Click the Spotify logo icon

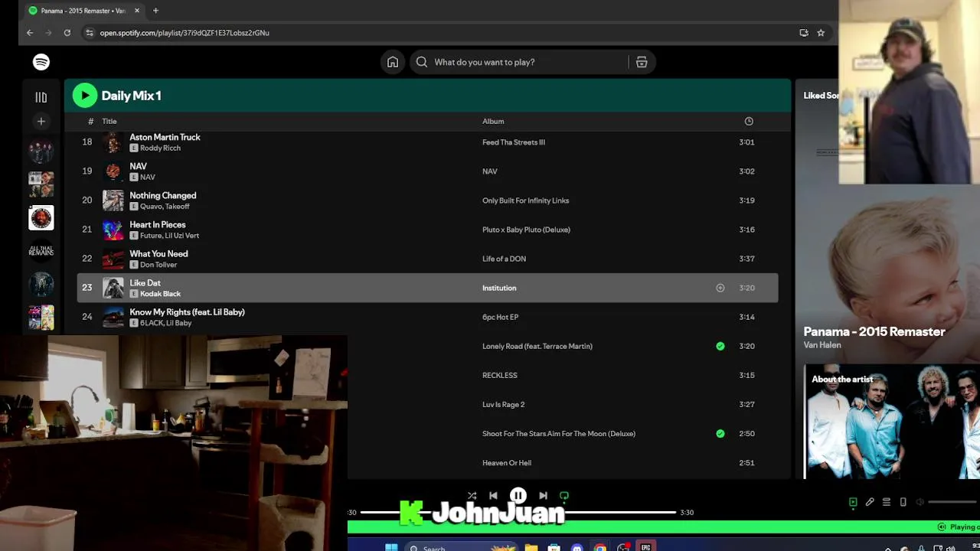[x=41, y=62]
